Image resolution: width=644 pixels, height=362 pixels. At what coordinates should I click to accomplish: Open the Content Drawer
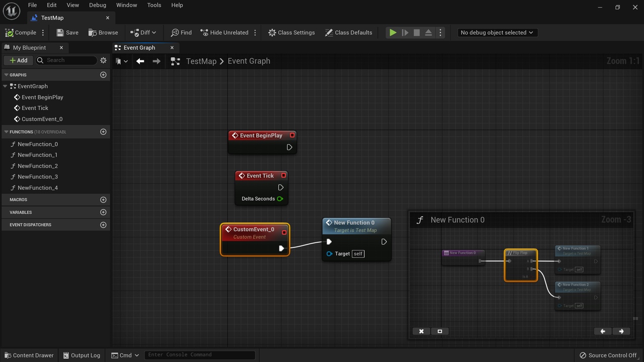tap(28, 355)
